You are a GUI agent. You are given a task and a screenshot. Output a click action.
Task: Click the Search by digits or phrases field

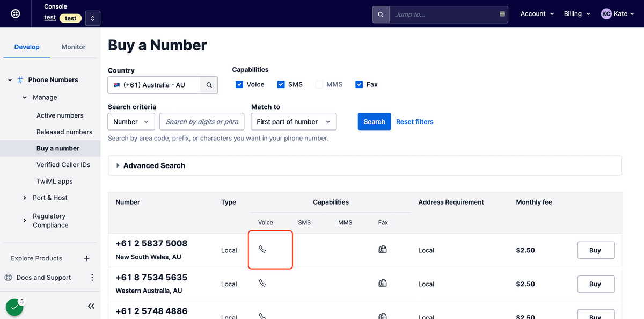pyautogui.click(x=202, y=122)
